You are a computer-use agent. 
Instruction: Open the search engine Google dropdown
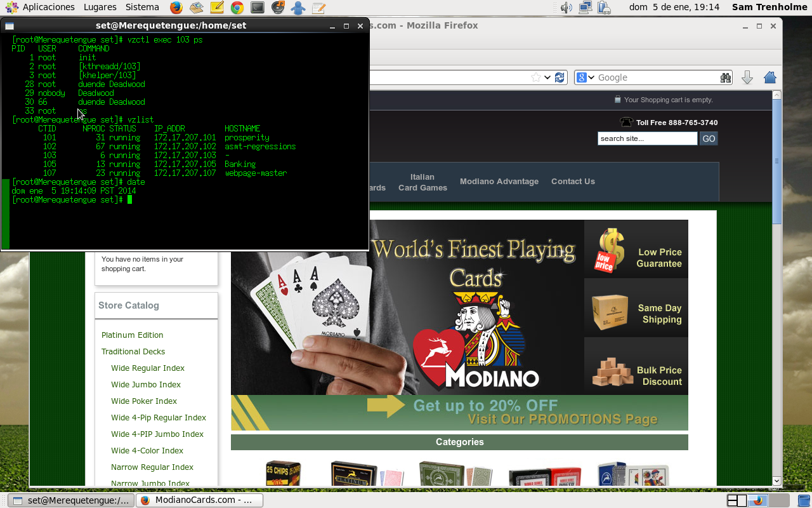coord(586,77)
